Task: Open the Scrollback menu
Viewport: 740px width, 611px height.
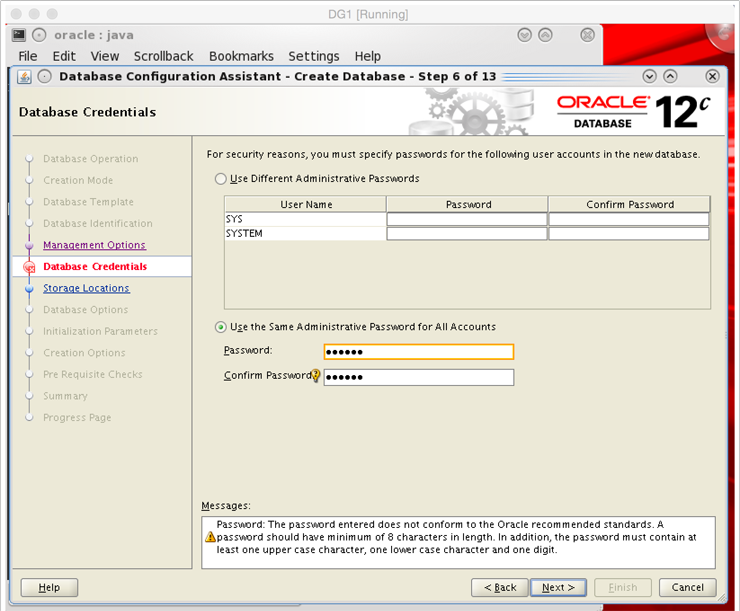Action: tap(163, 56)
